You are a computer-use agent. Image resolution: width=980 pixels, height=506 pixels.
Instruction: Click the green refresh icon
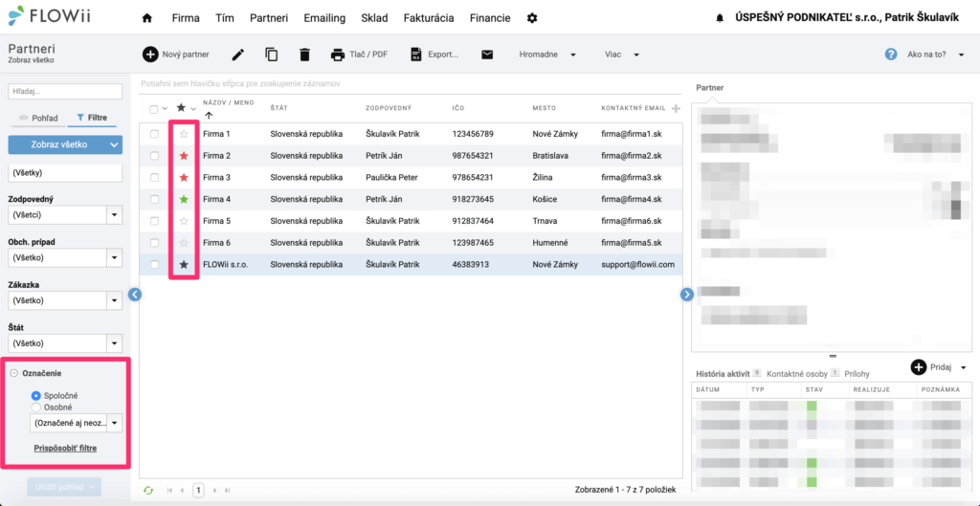tap(148, 491)
